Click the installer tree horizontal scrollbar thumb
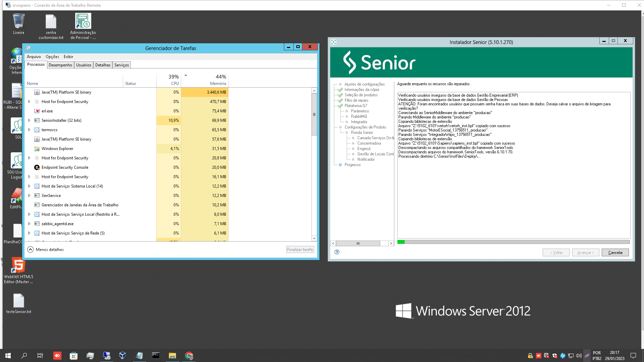The height and width of the screenshot is (362, 644). [x=358, y=243]
